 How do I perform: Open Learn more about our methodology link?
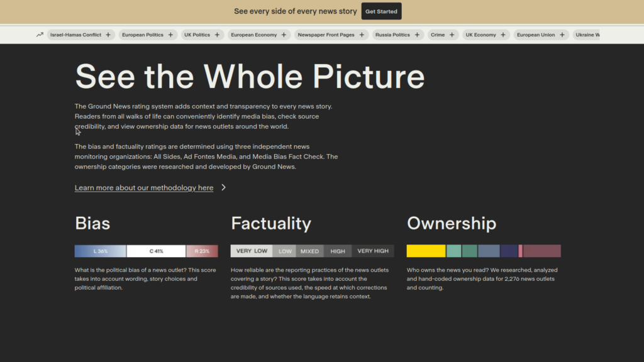(x=143, y=188)
